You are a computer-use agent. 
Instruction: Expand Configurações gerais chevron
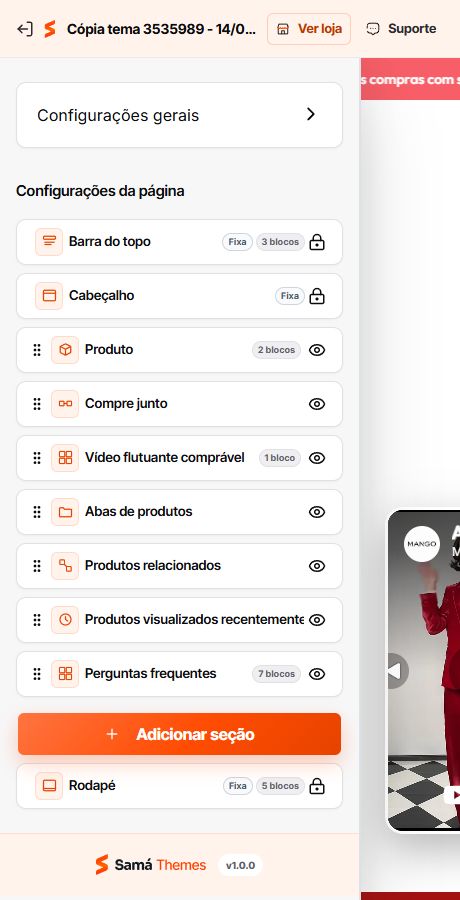click(x=311, y=114)
